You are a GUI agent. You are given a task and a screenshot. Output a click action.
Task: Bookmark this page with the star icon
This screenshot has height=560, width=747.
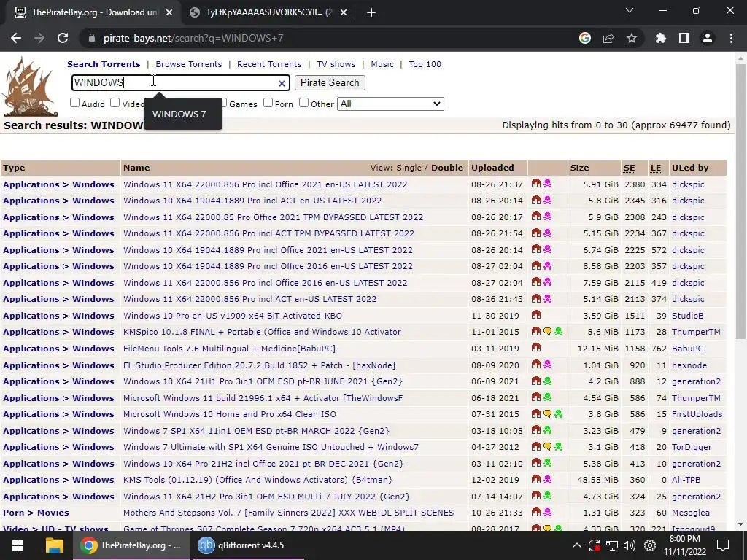coord(632,38)
